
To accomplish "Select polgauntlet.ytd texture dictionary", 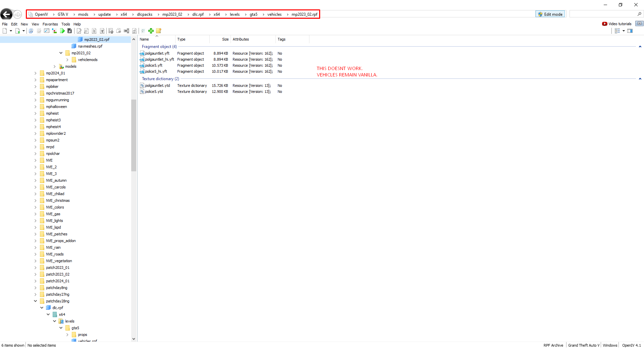I will click(x=157, y=85).
